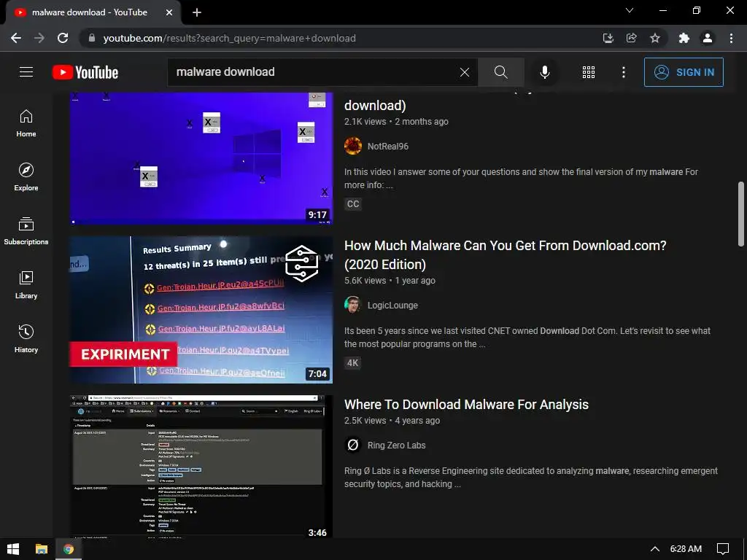The image size is (747, 560).
Task: Open Where To Download Malware For Analysis title
Action: coord(466,404)
